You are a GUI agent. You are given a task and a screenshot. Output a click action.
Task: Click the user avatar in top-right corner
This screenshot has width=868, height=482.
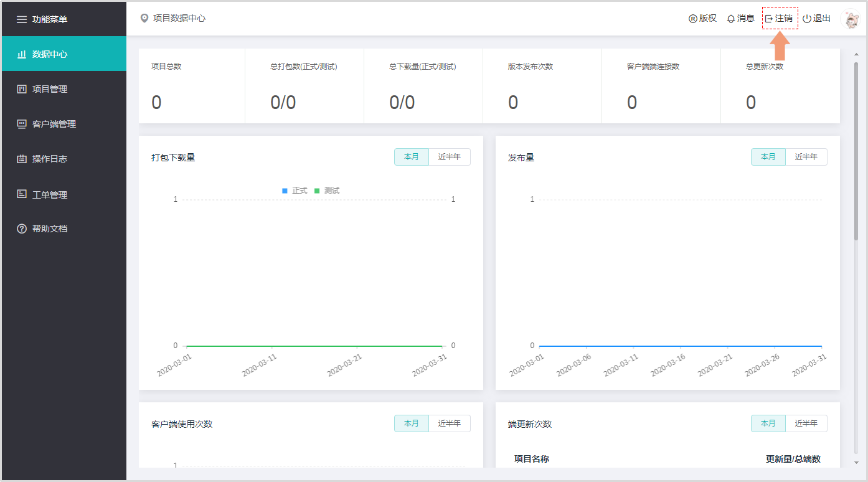click(850, 19)
